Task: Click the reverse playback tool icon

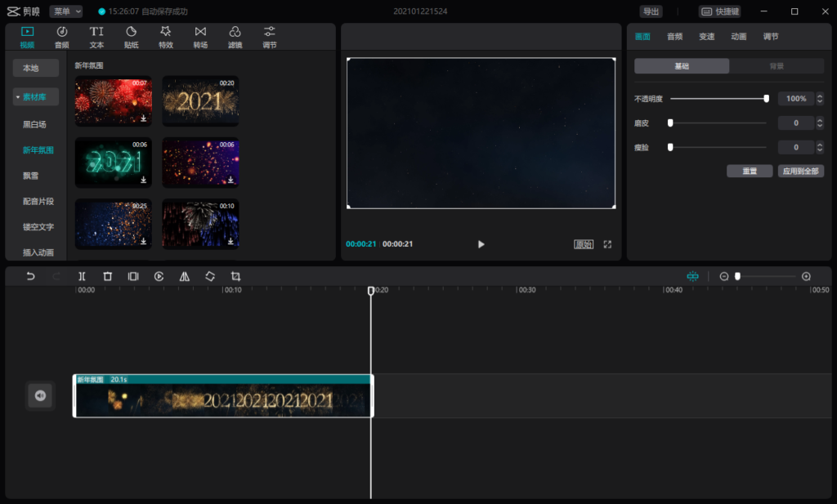Action: click(159, 276)
